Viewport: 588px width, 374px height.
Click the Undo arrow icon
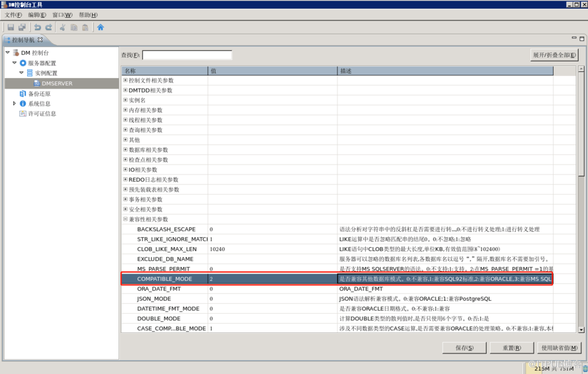[x=38, y=27]
